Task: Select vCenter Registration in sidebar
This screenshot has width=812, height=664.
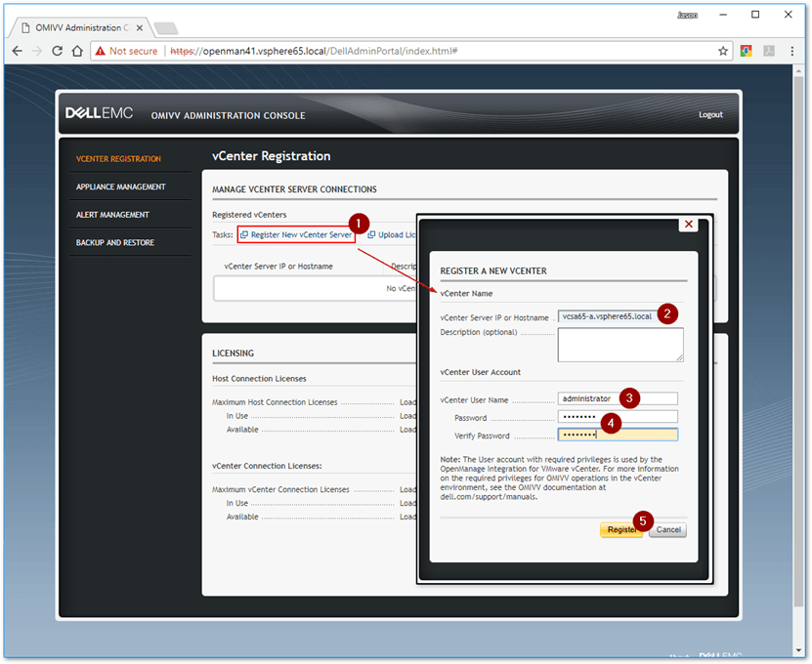Action: point(118,159)
